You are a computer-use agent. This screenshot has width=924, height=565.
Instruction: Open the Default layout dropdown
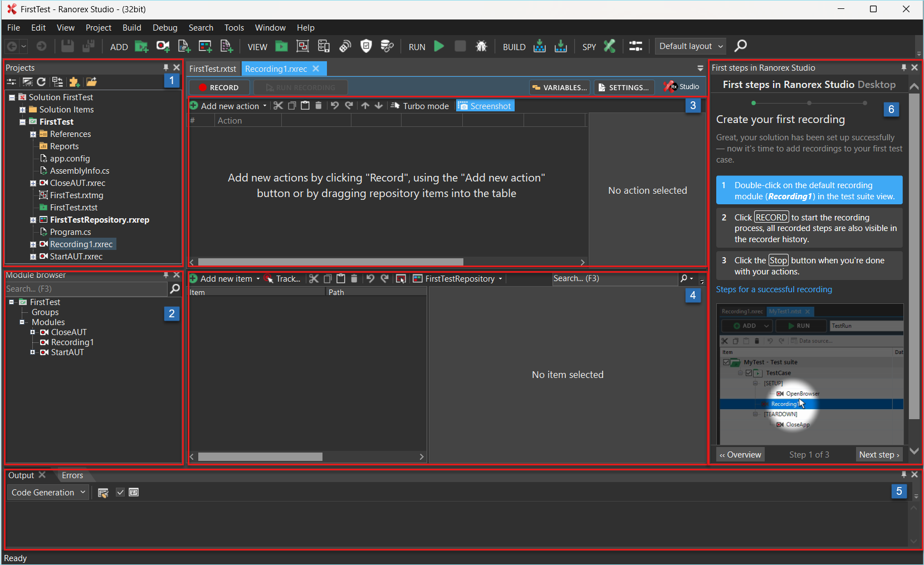click(x=691, y=46)
